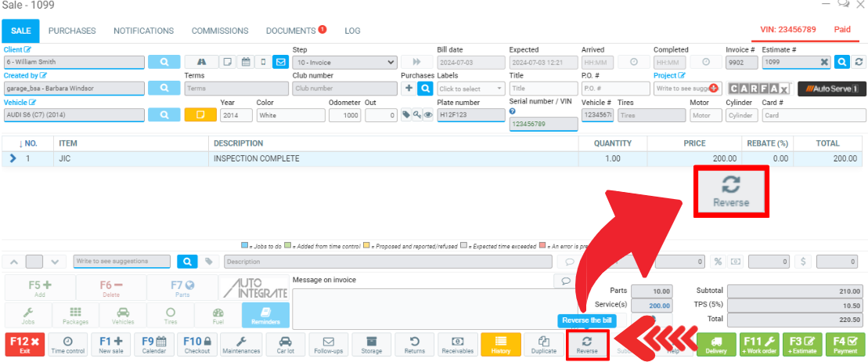Open the yellow History button

pyautogui.click(x=501, y=346)
